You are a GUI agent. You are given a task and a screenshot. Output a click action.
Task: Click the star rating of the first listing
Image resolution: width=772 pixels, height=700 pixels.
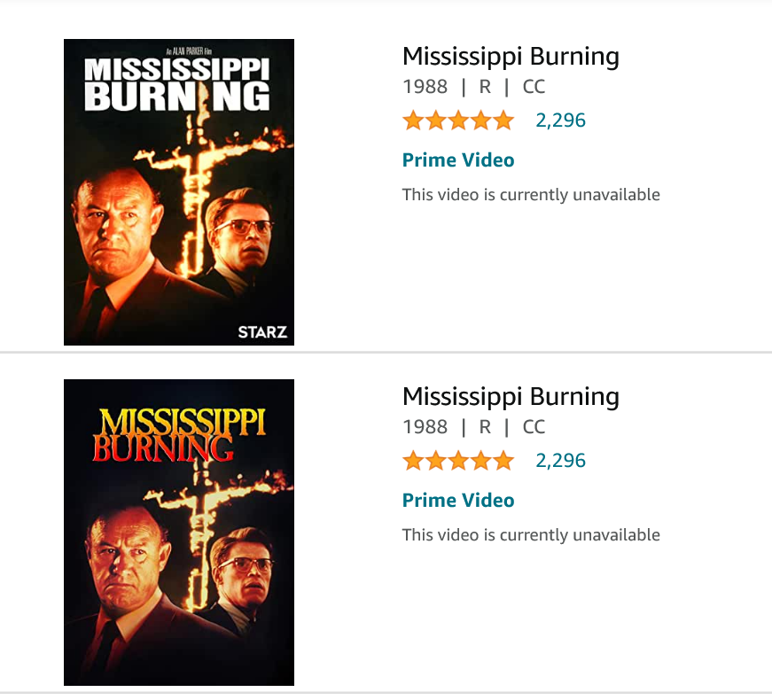(x=458, y=121)
